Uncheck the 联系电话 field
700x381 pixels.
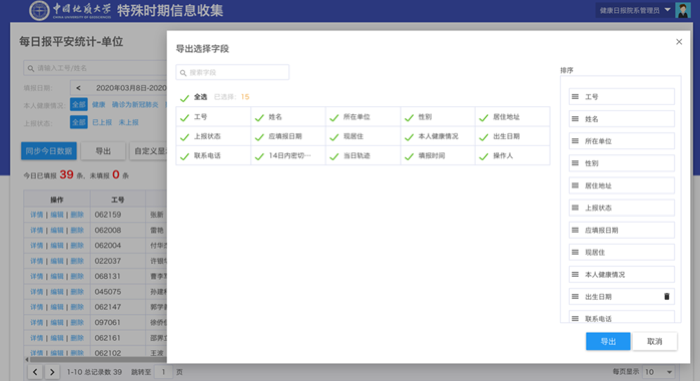click(184, 156)
